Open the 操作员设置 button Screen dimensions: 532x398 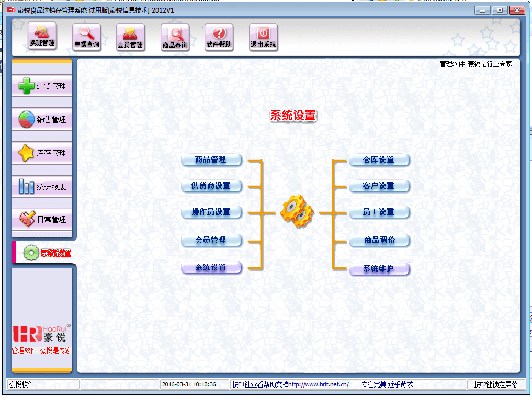click(x=211, y=212)
